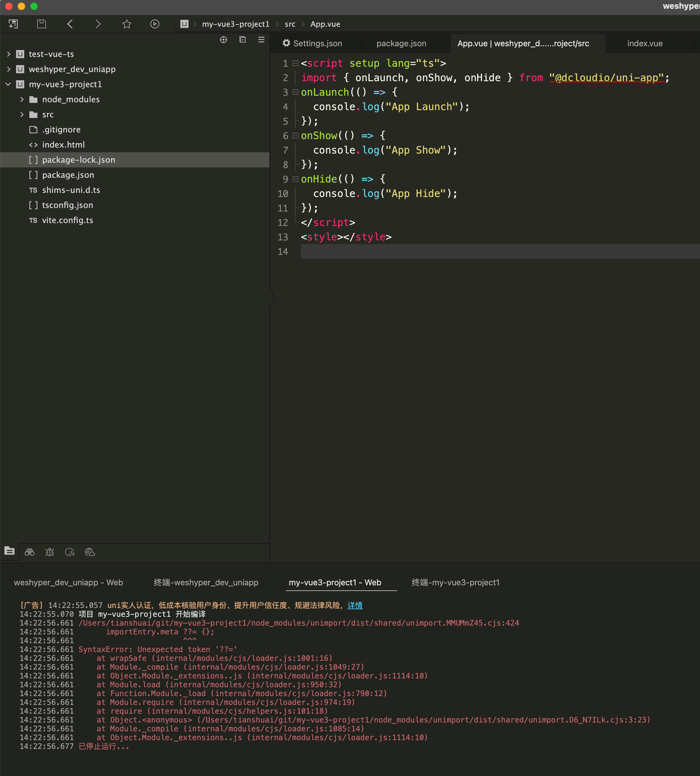Navigate back with the left arrow icon
The height and width of the screenshot is (776, 700).
coord(70,24)
